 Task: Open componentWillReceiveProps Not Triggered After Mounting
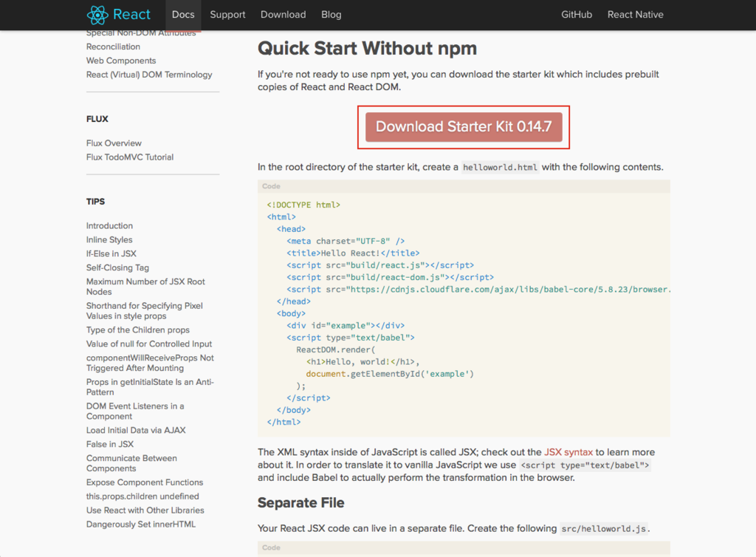click(150, 363)
